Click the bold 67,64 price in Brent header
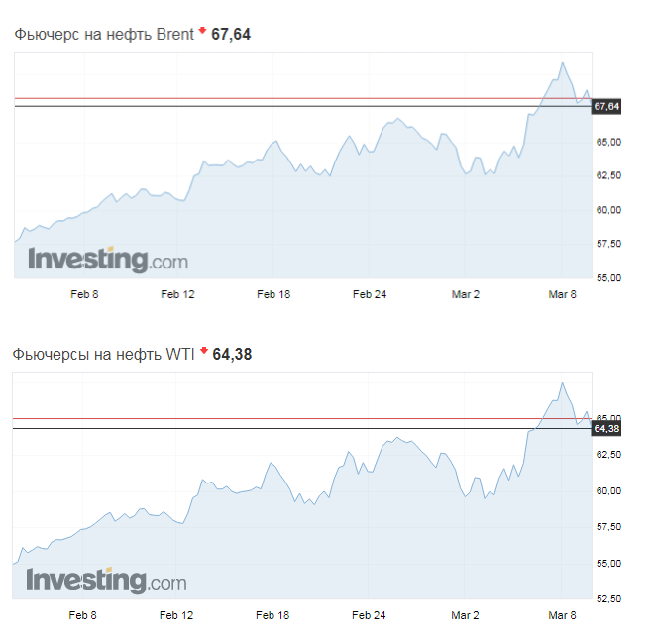The width and height of the screenshot is (654, 644). coord(232,34)
